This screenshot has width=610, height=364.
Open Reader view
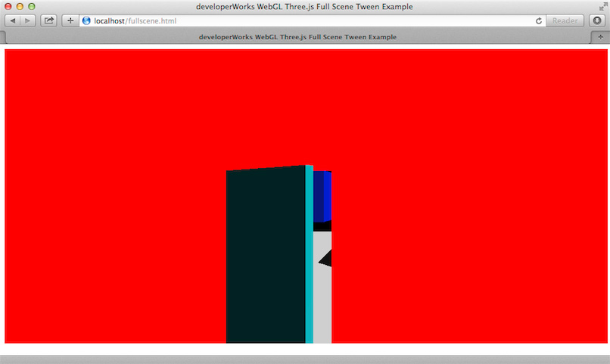click(565, 20)
